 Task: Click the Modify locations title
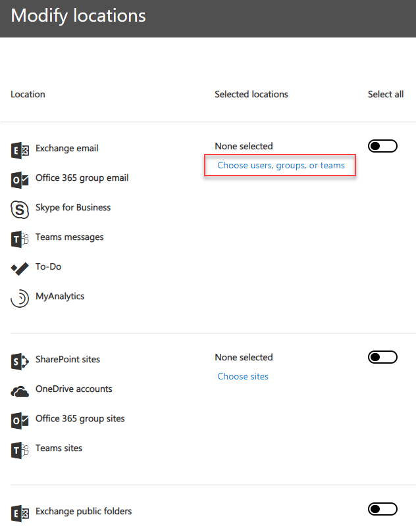(78, 16)
